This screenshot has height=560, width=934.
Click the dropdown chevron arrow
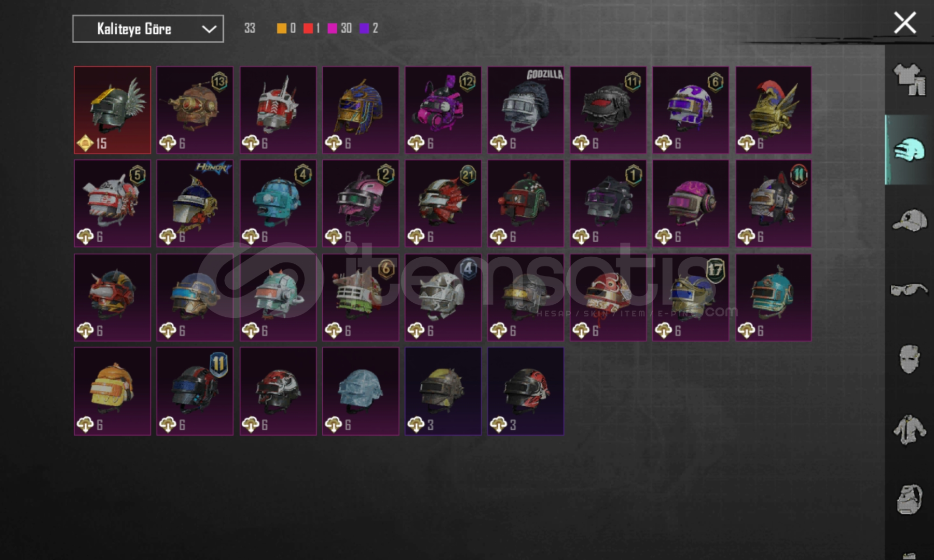pos(209,29)
